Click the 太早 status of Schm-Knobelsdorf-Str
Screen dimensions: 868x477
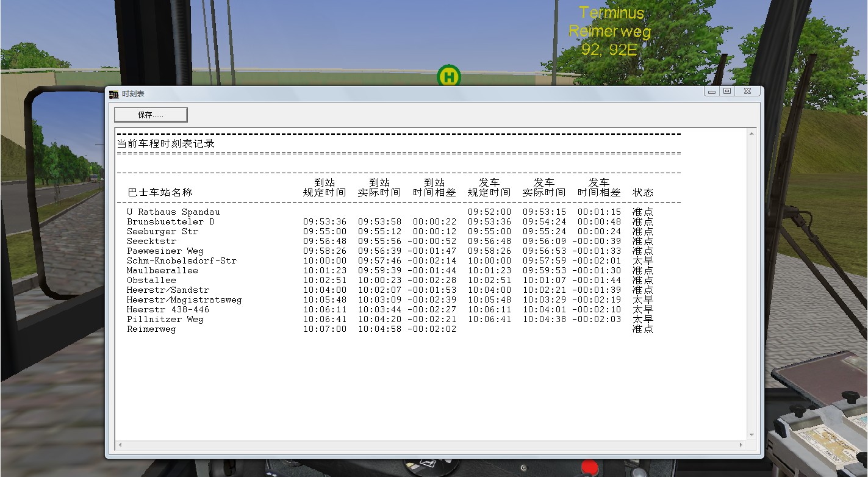(x=643, y=260)
